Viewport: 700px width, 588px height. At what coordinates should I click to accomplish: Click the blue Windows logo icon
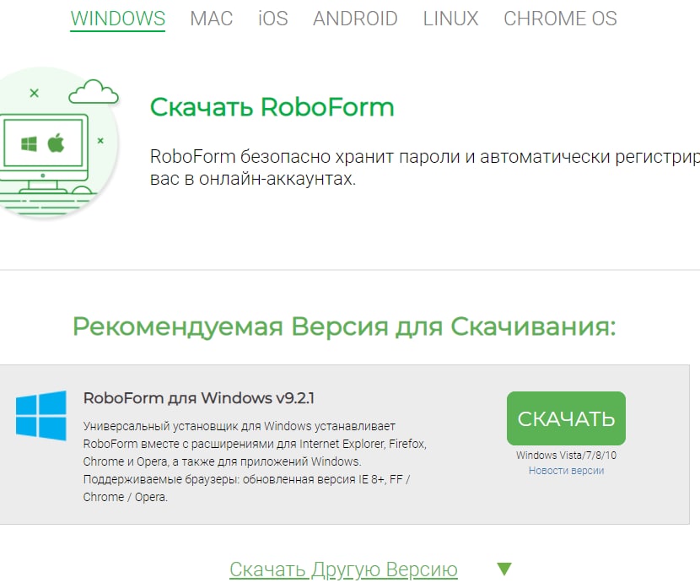[41, 416]
